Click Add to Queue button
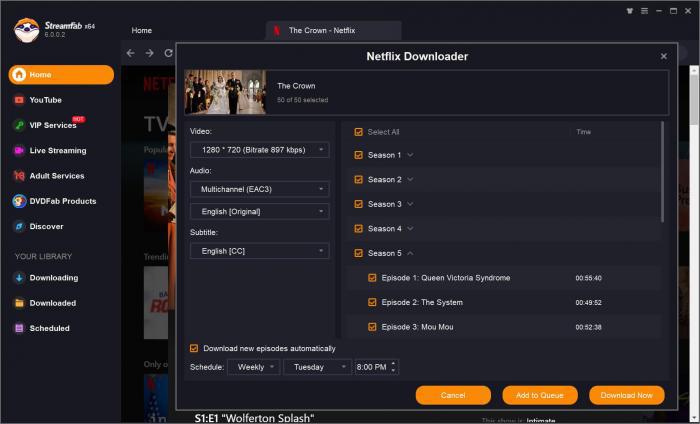 pyautogui.click(x=540, y=395)
